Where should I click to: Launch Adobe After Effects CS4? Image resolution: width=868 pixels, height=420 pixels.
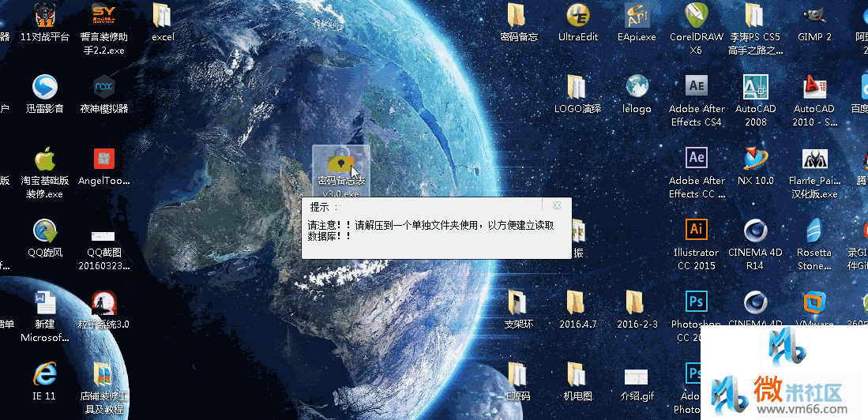[697, 101]
